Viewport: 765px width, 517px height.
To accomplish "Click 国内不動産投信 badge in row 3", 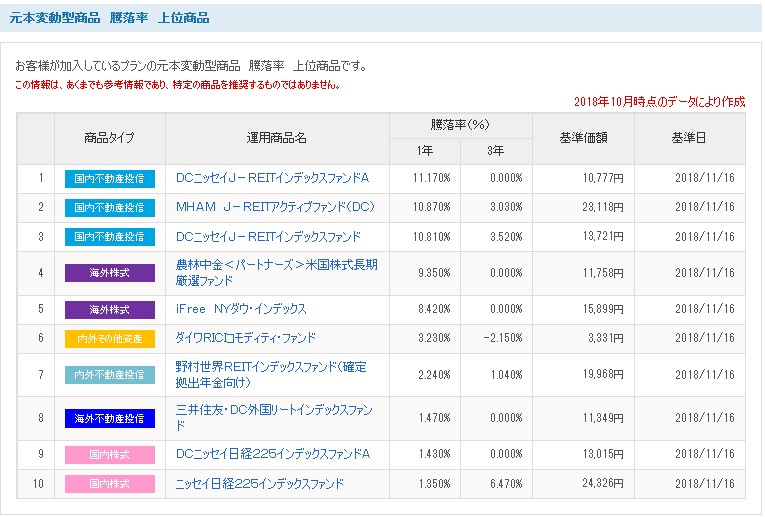I will point(110,237).
